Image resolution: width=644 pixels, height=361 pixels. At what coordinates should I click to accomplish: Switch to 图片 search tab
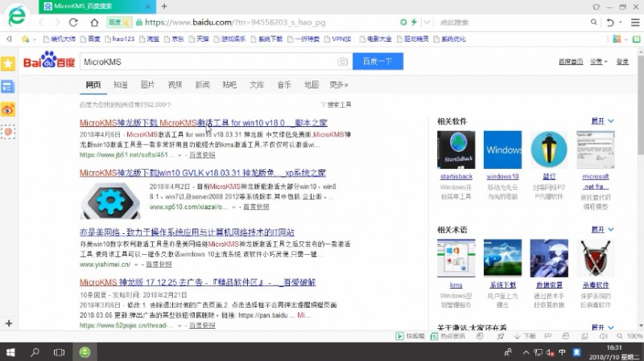pos(148,84)
